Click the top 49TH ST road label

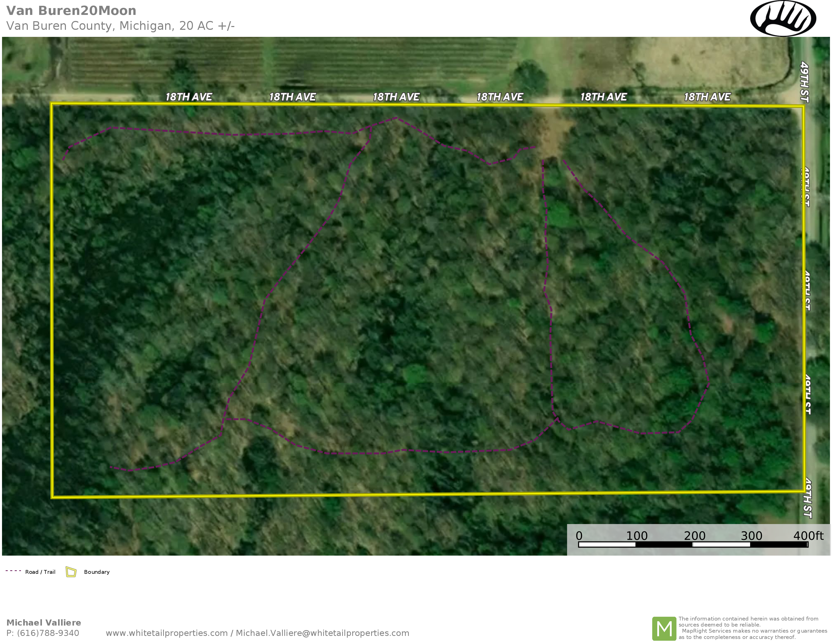click(804, 82)
